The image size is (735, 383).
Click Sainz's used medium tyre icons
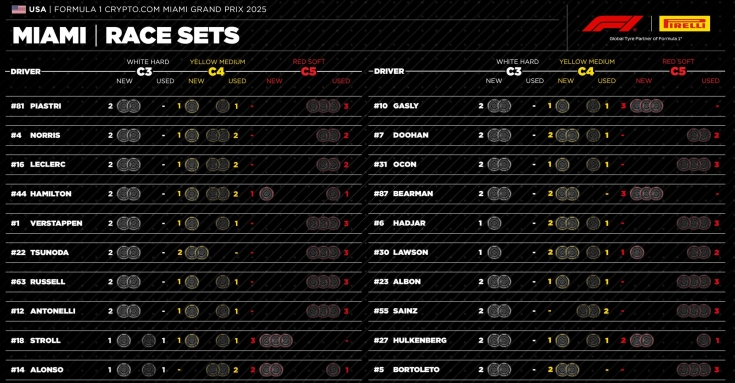(588, 311)
